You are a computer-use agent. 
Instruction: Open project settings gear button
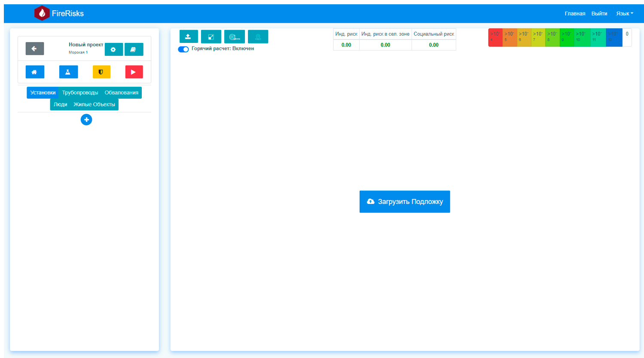113,49
